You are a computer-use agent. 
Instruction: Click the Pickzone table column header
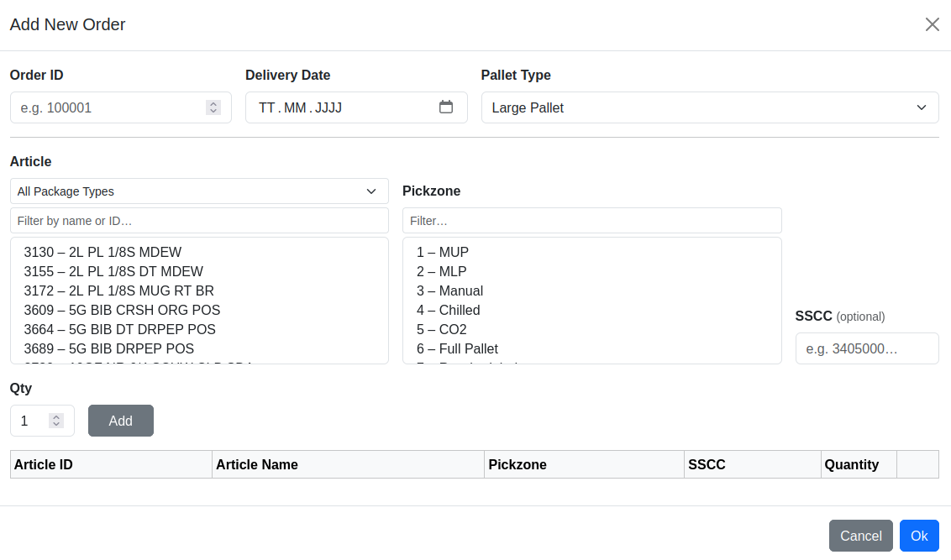coord(584,464)
